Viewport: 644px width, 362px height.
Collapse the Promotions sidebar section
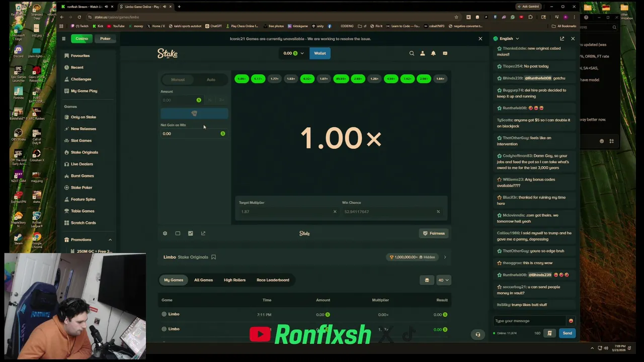click(x=110, y=240)
